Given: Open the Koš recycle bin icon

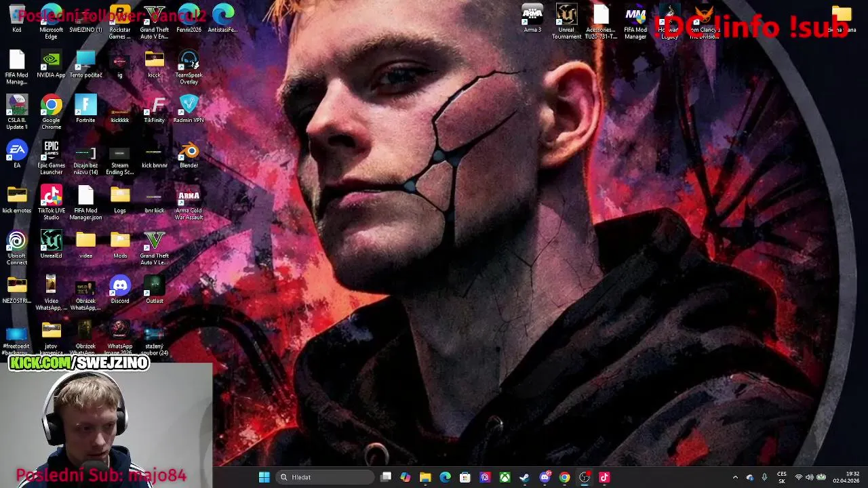Looking at the screenshot, I should pyautogui.click(x=16, y=19).
